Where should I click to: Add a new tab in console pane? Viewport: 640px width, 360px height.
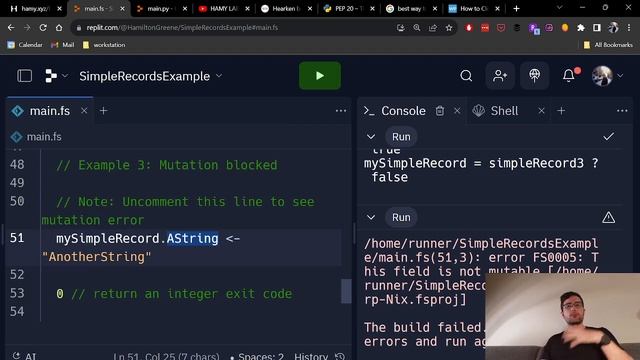(x=561, y=111)
